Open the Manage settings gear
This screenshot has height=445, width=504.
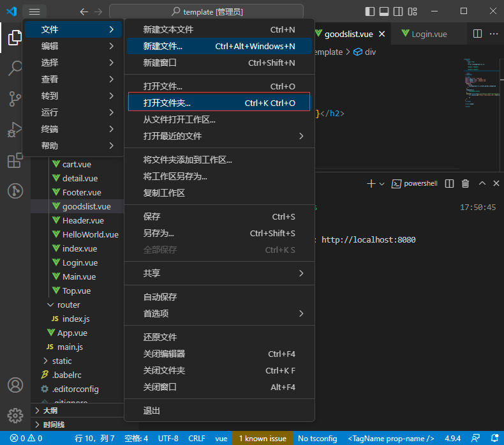coord(15,416)
